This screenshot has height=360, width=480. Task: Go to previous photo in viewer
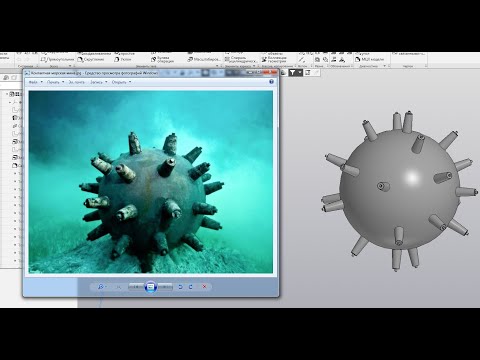pos(136,287)
